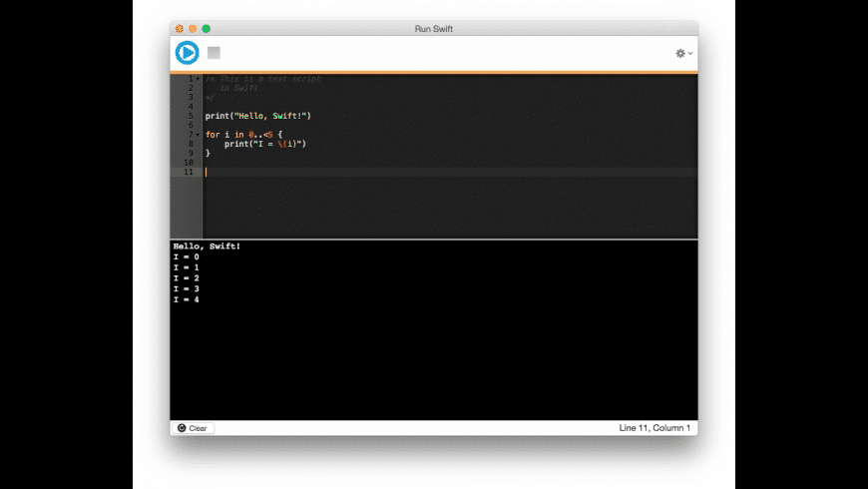Clear the console output
The image size is (868, 489).
[x=193, y=428]
